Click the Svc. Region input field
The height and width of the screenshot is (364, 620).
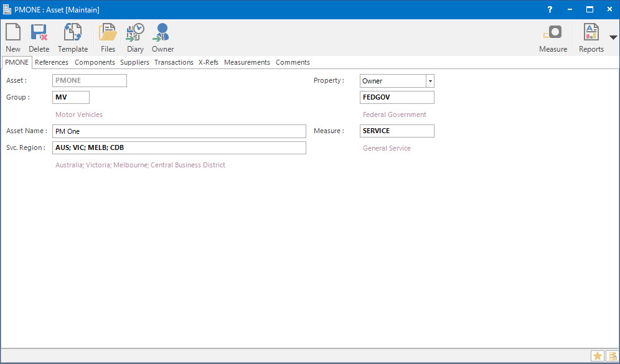[179, 148]
